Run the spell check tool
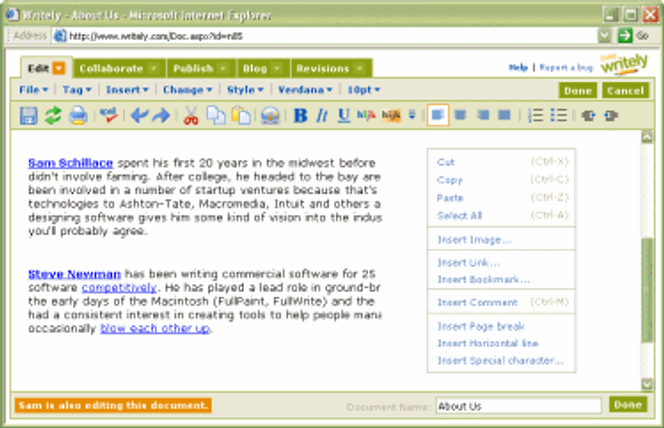The height and width of the screenshot is (428, 664). click(109, 115)
